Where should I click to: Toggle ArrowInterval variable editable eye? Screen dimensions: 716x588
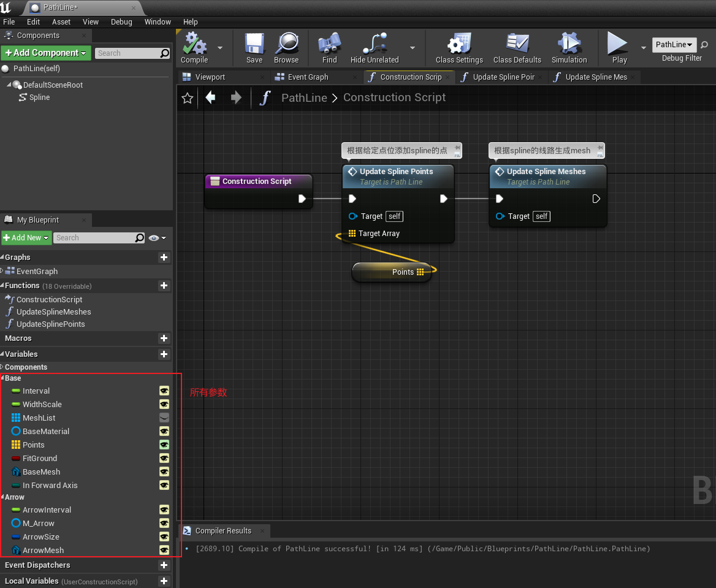click(164, 510)
